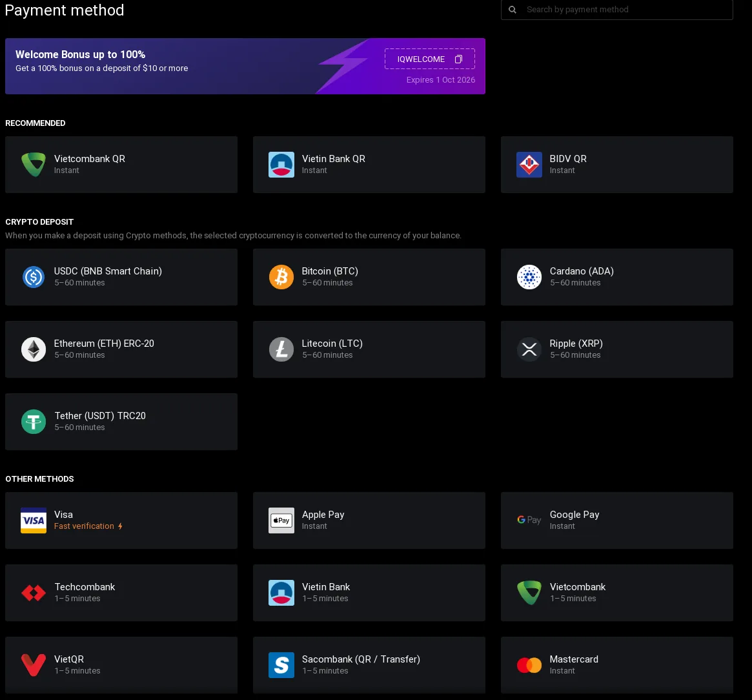Select the Apple Pay label
The image size is (752, 700).
click(x=323, y=515)
